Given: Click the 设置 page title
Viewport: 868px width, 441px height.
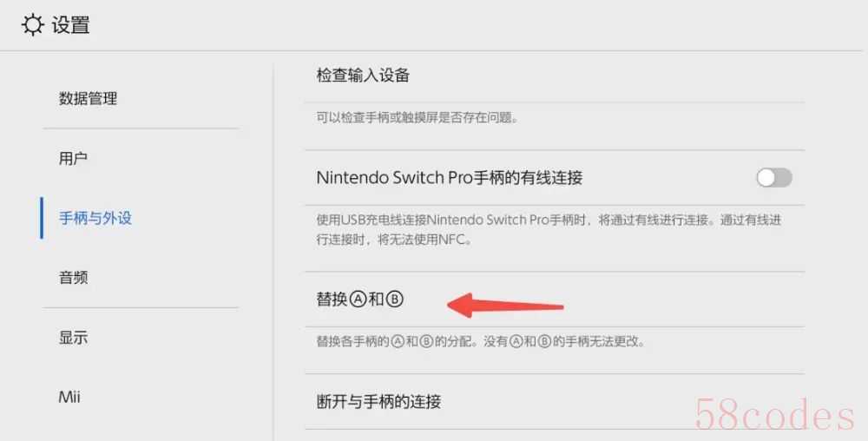Looking at the screenshot, I should click(71, 25).
